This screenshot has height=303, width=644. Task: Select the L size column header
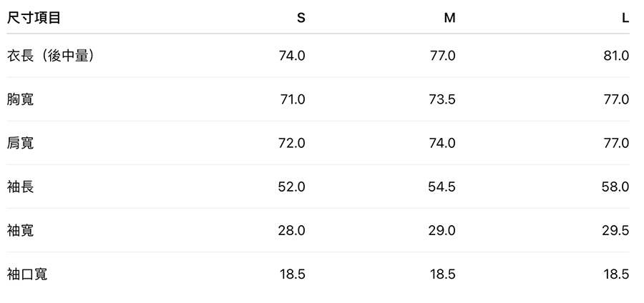[x=625, y=19]
